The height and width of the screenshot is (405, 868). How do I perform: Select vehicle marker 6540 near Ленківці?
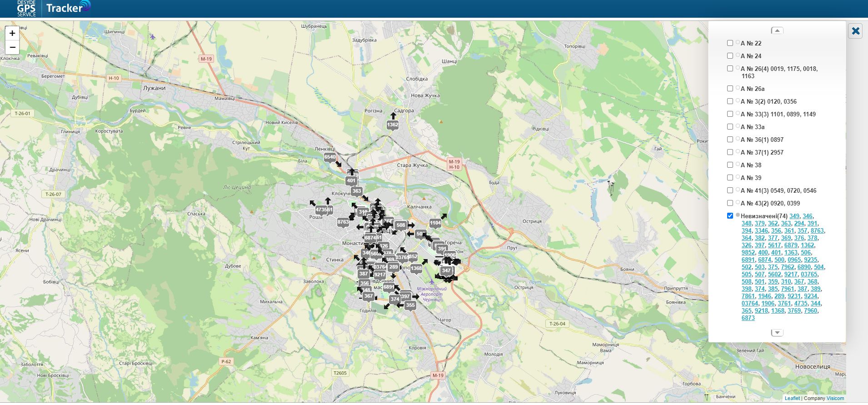coord(330,157)
